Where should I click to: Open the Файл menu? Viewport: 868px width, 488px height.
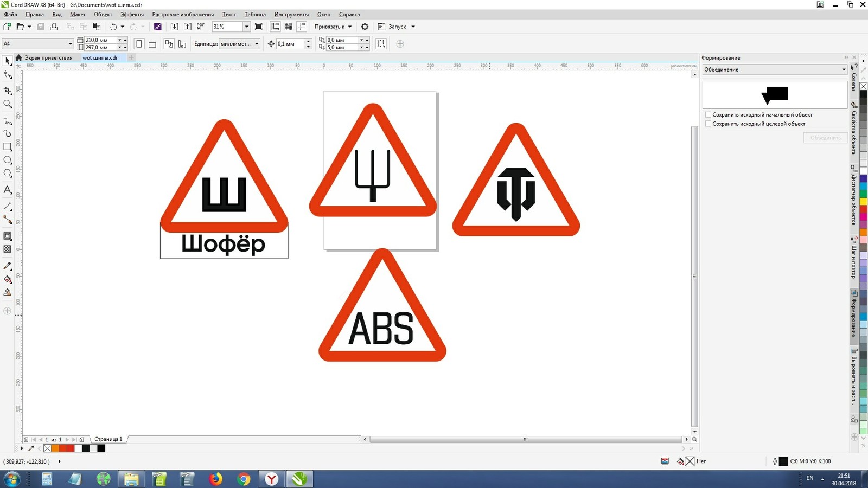click(x=10, y=15)
